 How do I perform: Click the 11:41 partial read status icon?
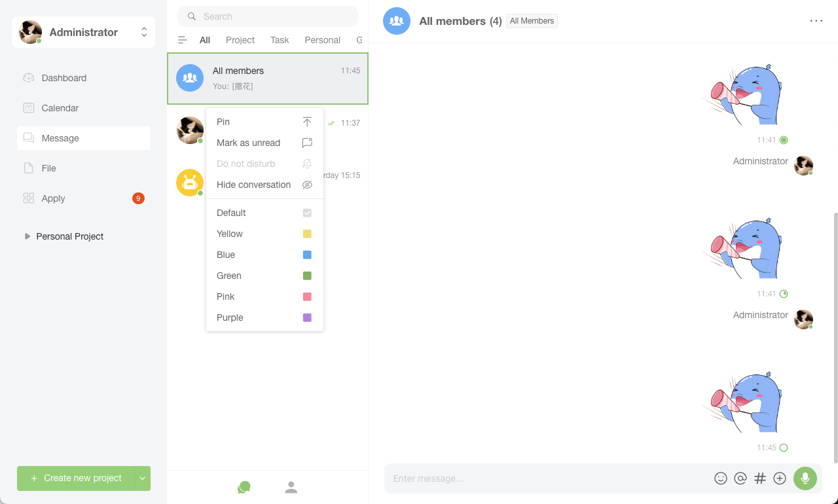click(x=784, y=294)
